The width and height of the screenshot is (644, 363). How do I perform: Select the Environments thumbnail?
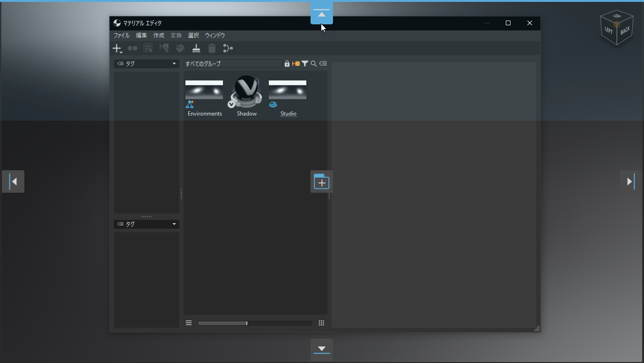pos(204,90)
